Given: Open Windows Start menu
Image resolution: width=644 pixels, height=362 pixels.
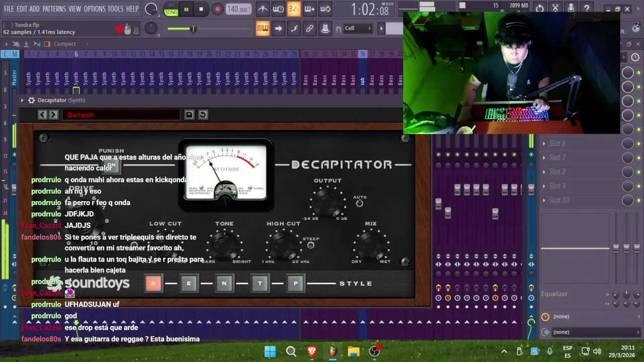Looking at the screenshot, I should coord(270,351).
